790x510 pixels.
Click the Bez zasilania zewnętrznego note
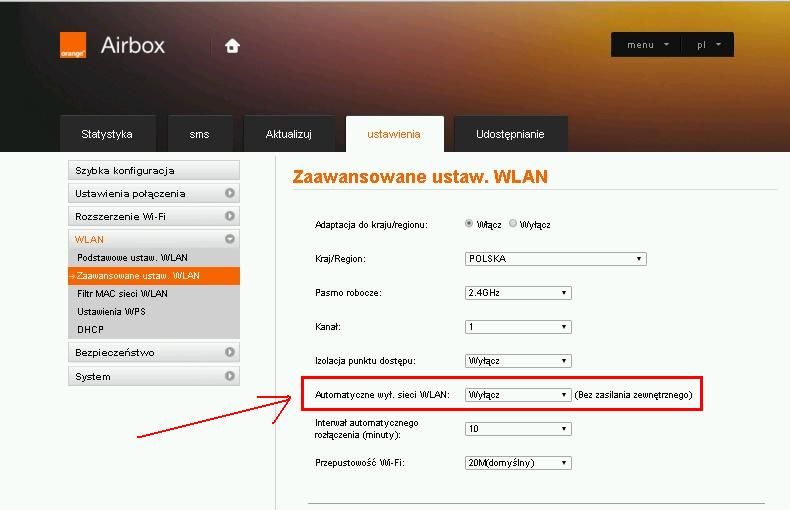pyautogui.click(x=633, y=395)
